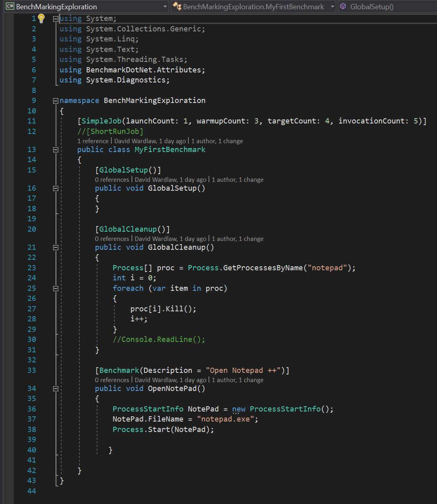Collapse the MyFirstBenchmark class body
This screenshot has height=504, width=437.
click(x=56, y=149)
